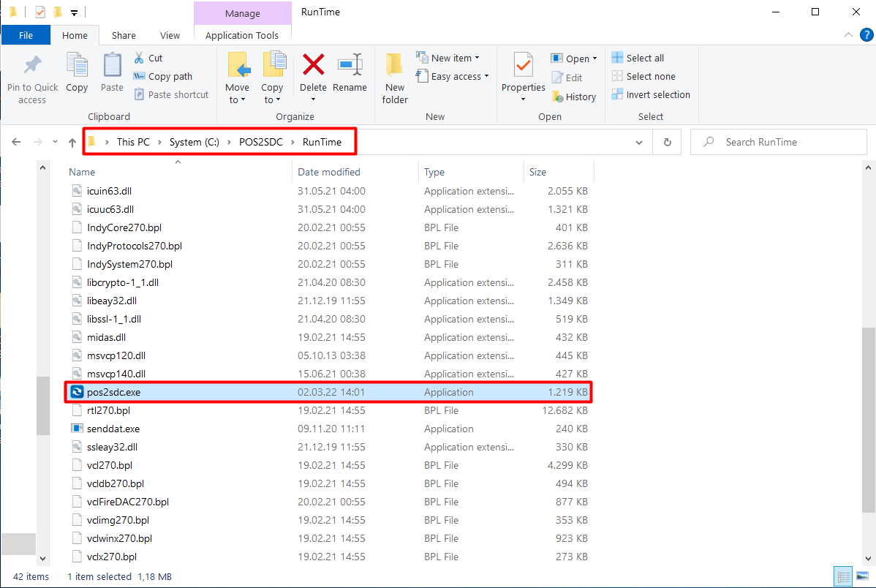This screenshot has height=588, width=876.
Task: Open the Help question mark icon
Action: pyautogui.click(x=866, y=35)
